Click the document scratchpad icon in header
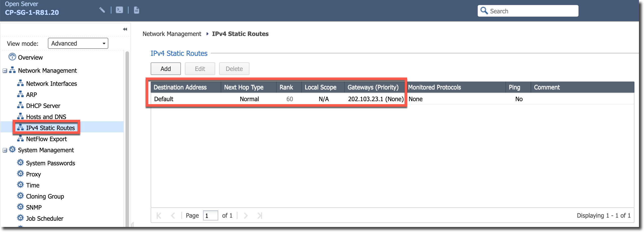 [136, 10]
